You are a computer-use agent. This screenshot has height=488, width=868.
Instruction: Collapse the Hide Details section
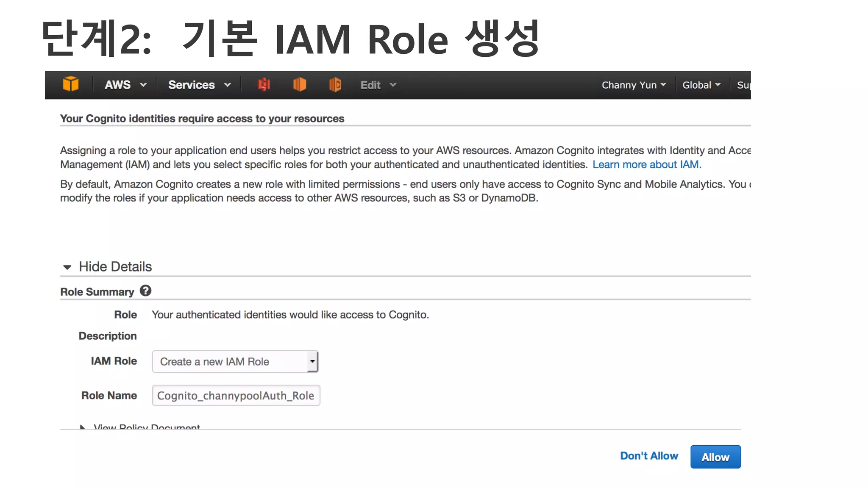coord(107,266)
